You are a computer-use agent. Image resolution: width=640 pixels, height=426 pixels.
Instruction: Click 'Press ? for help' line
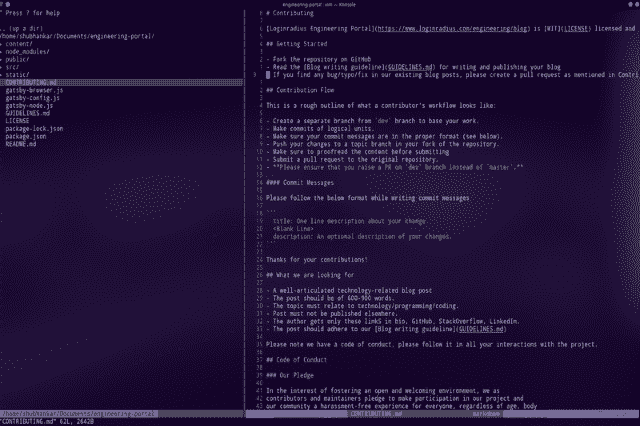30,13
